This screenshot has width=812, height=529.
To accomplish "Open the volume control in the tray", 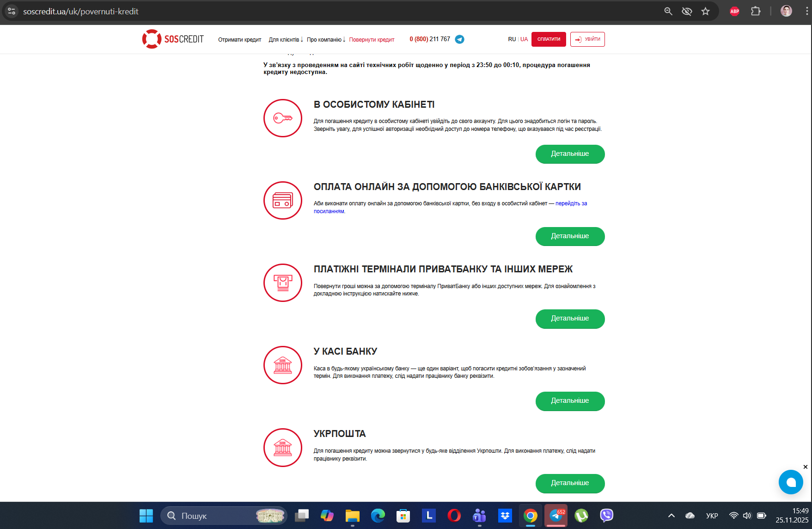I will tap(747, 516).
